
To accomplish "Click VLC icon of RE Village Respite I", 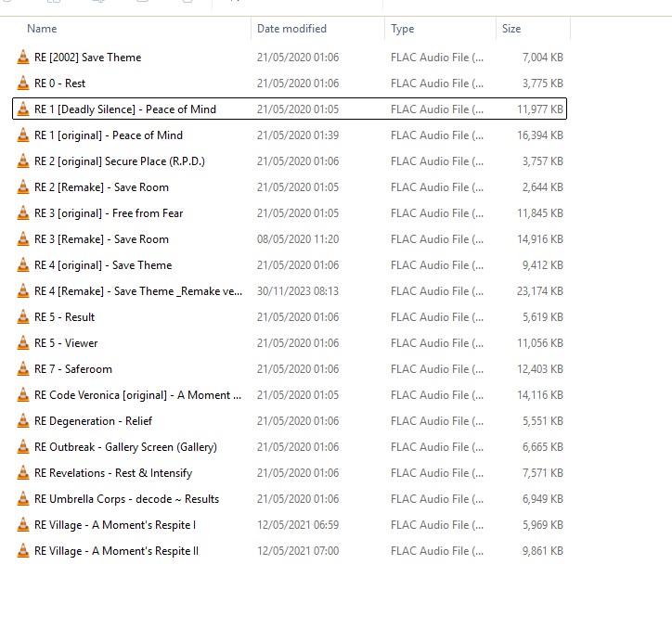I will [x=22, y=525].
